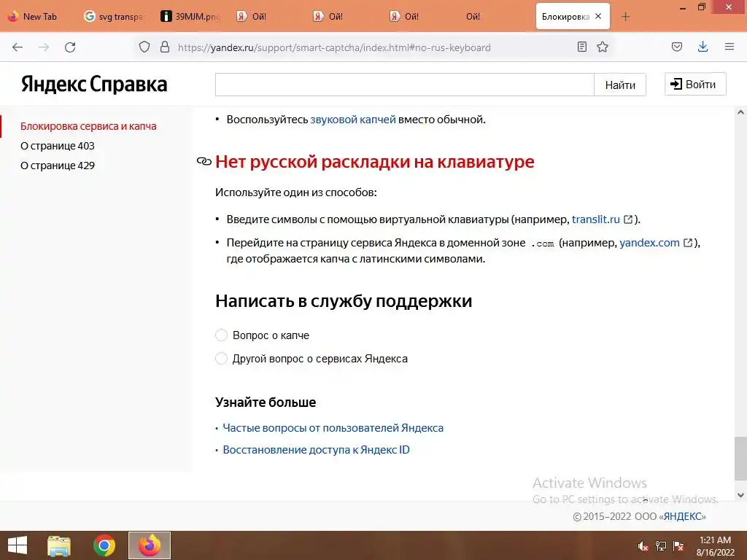
Task: Click the padlock site security icon
Action: click(x=165, y=47)
